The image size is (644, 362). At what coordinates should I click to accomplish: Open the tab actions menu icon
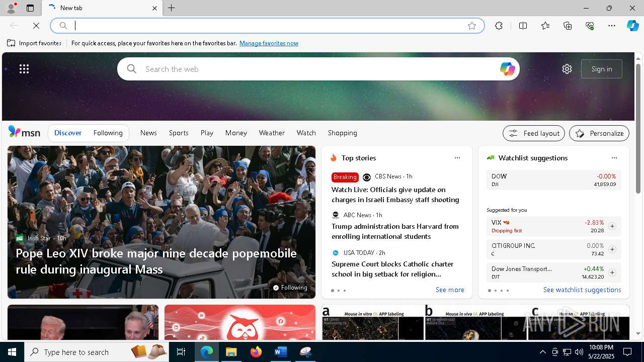click(x=30, y=8)
